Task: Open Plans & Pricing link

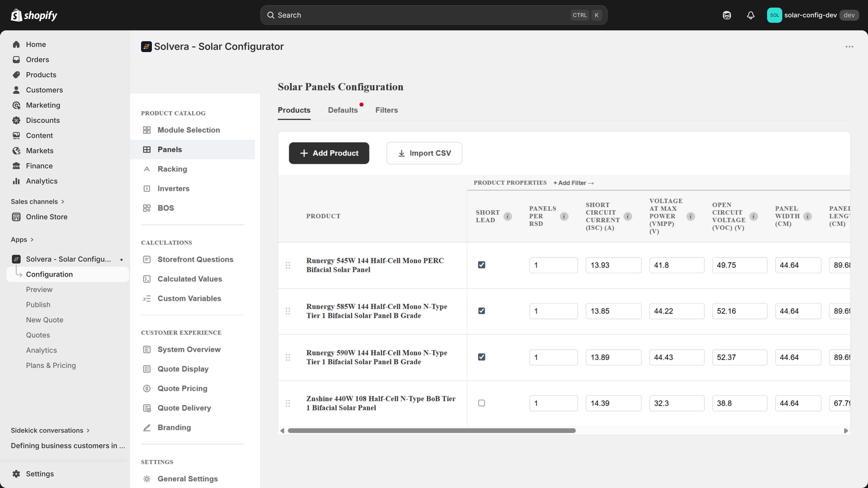Action: click(51, 365)
